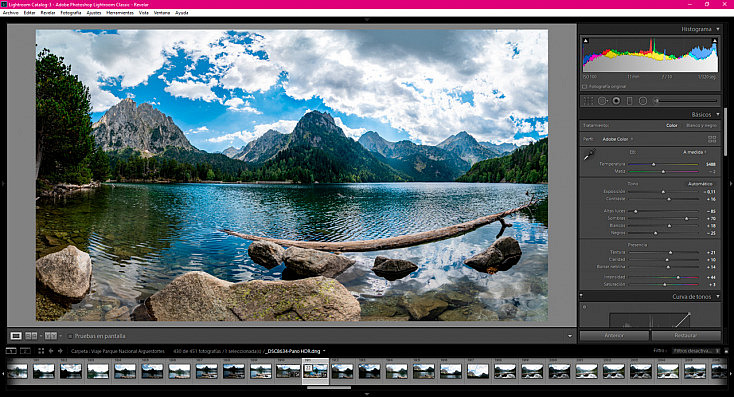Hide the top module picker arrow
The height and width of the screenshot is (397, 734).
367,20
